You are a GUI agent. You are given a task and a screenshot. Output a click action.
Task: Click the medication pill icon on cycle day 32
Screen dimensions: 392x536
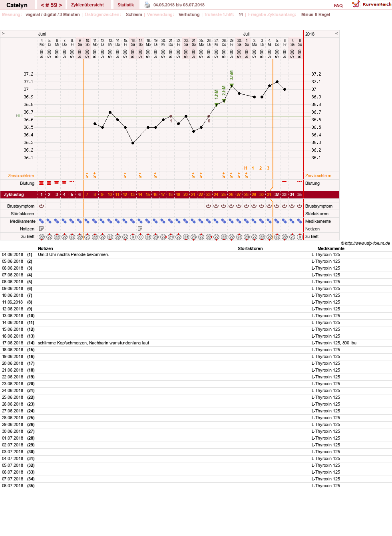pyautogui.click(x=277, y=221)
